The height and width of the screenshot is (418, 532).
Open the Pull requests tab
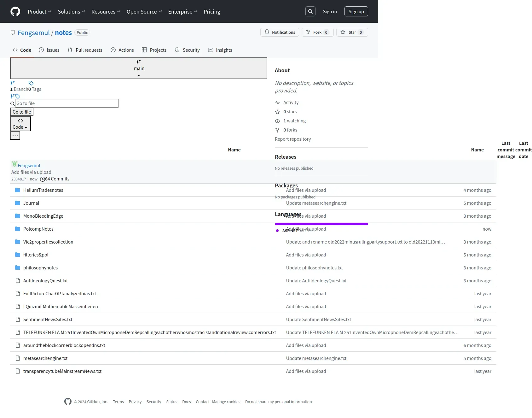tap(85, 50)
